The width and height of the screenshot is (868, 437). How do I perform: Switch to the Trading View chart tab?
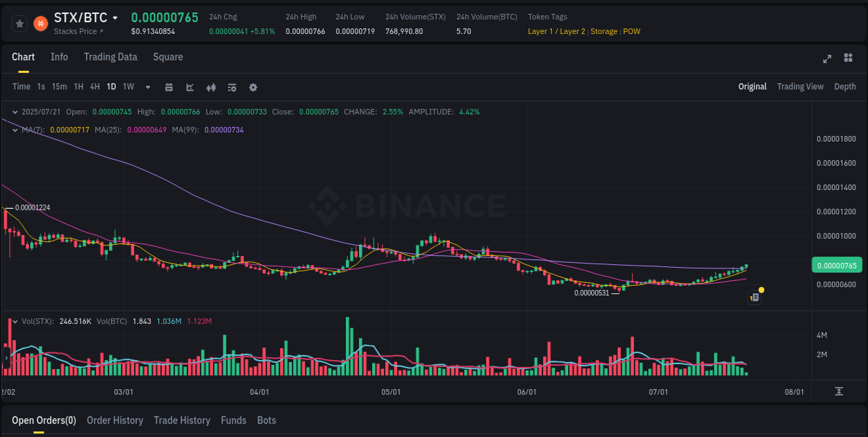coord(800,87)
